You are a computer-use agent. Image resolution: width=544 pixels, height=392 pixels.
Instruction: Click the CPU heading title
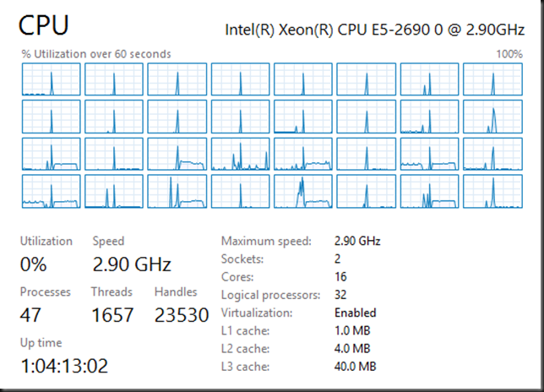(43, 25)
